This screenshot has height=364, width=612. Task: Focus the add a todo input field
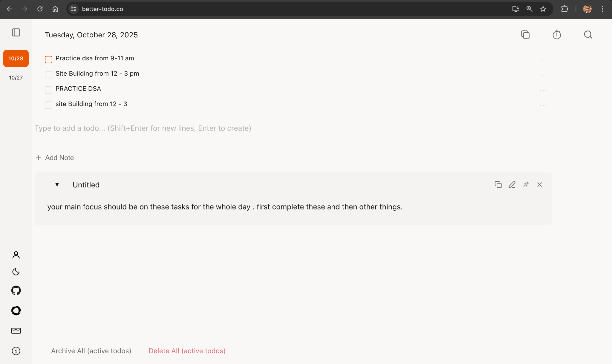click(143, 128)
